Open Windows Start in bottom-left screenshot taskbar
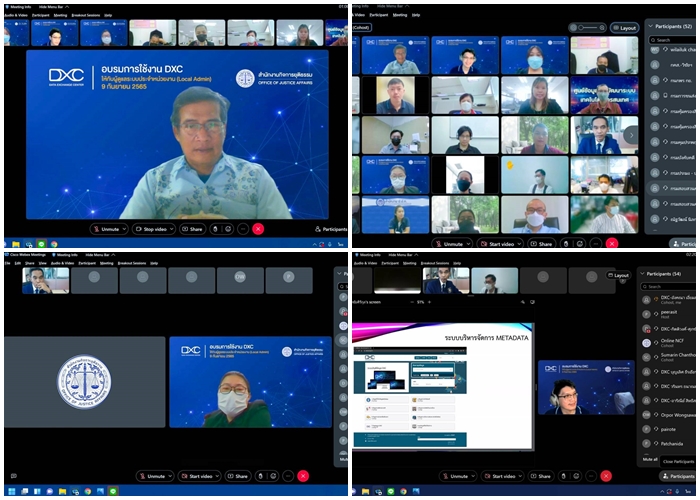Image resolution: width=700 pixels, height=500 pixels. [x=12, y=492]
